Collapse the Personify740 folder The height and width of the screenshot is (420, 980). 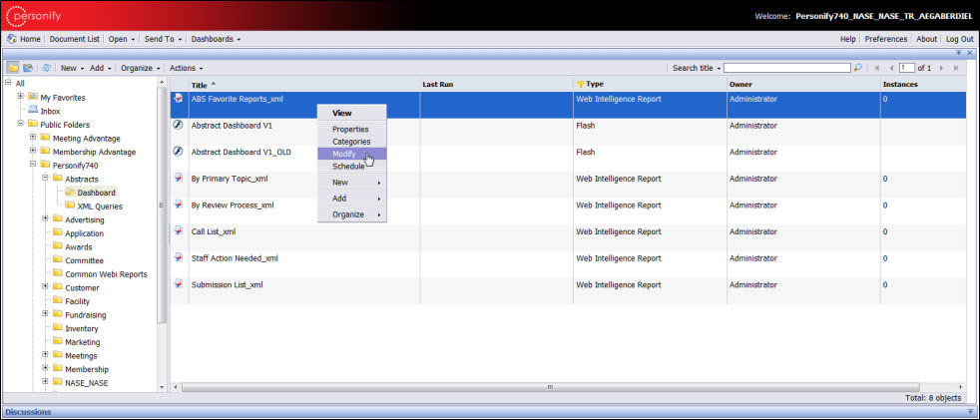tap(33, 165)
